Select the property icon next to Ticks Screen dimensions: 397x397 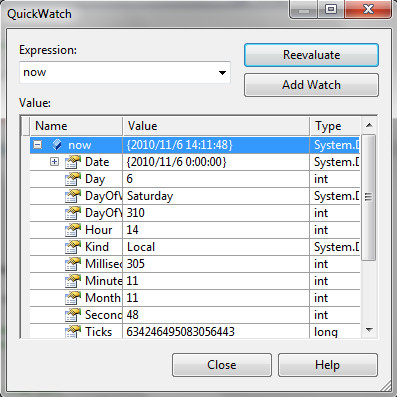tap(73, 332)
